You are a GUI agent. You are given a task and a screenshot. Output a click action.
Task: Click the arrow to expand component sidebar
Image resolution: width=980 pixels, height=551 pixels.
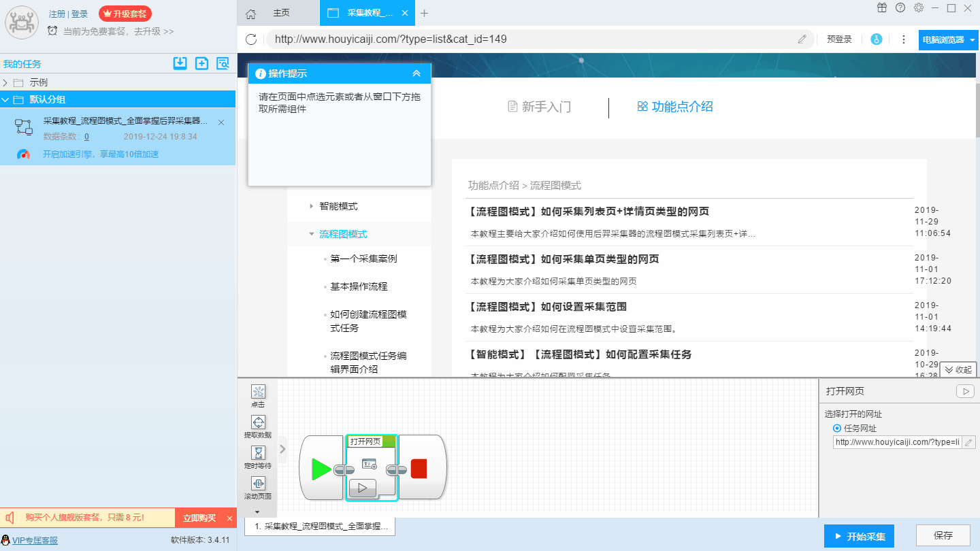282,449
